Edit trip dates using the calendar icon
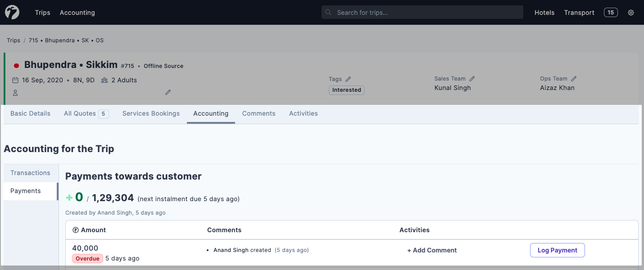Image resolution: width=644 pixels, height=270 pixels. [x=15, y=80]
